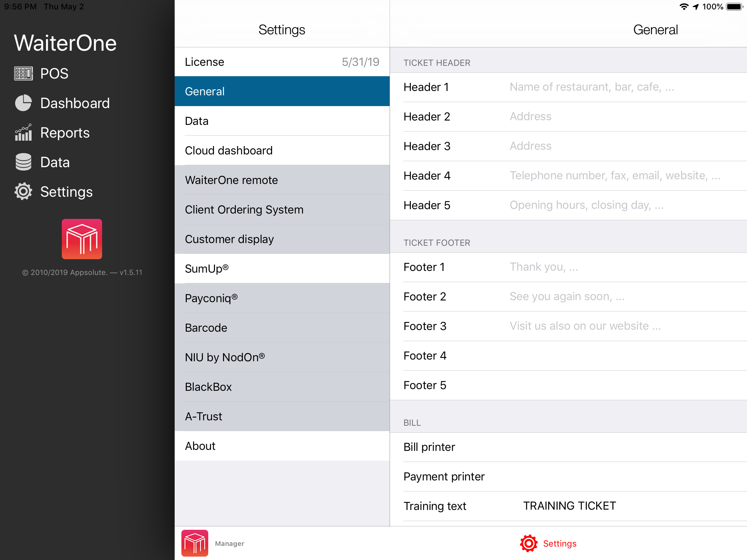
Task: Tap the Wi-Fi indicator in status bar
Action: (684, 7)
